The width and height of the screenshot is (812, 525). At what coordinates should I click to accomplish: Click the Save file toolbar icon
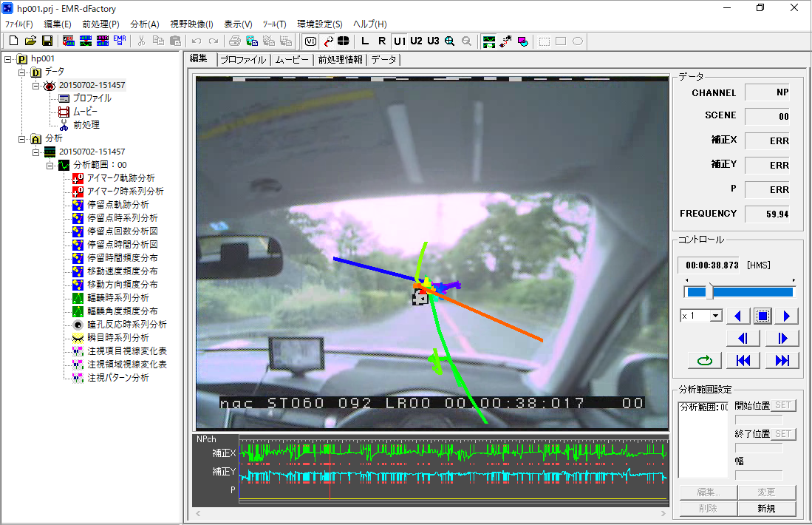point(47,41)
